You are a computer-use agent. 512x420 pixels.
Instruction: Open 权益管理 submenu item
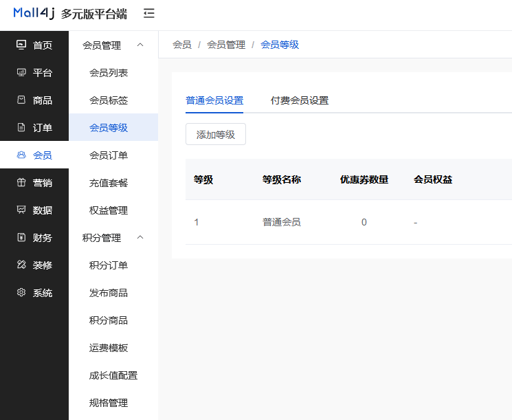click(113, 210)
